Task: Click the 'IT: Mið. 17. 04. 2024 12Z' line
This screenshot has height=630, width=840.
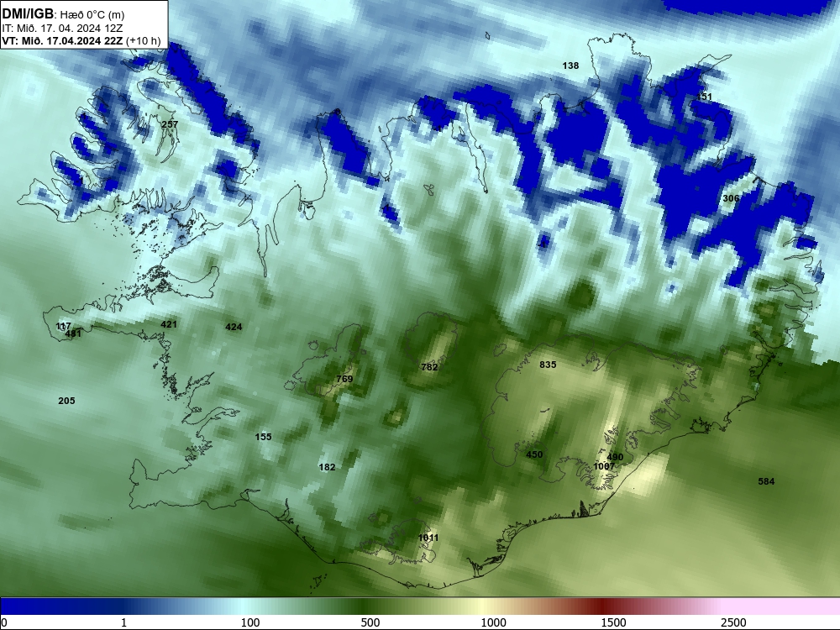Action: click(x=62, y=29)
